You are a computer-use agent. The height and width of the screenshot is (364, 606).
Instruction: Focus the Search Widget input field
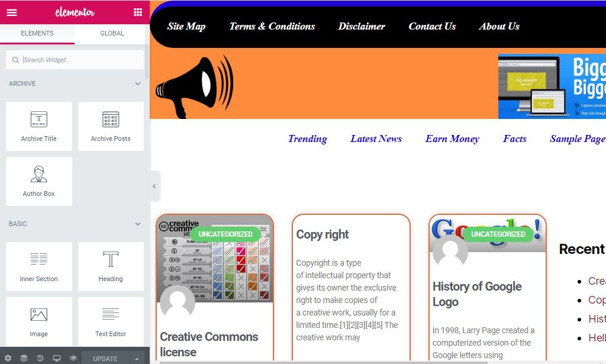coord(75,60)
